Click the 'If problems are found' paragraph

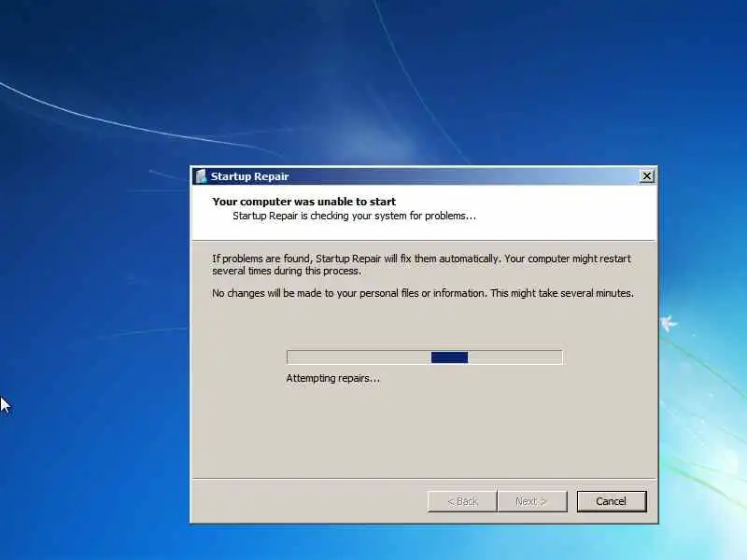[x=421, y=264]
